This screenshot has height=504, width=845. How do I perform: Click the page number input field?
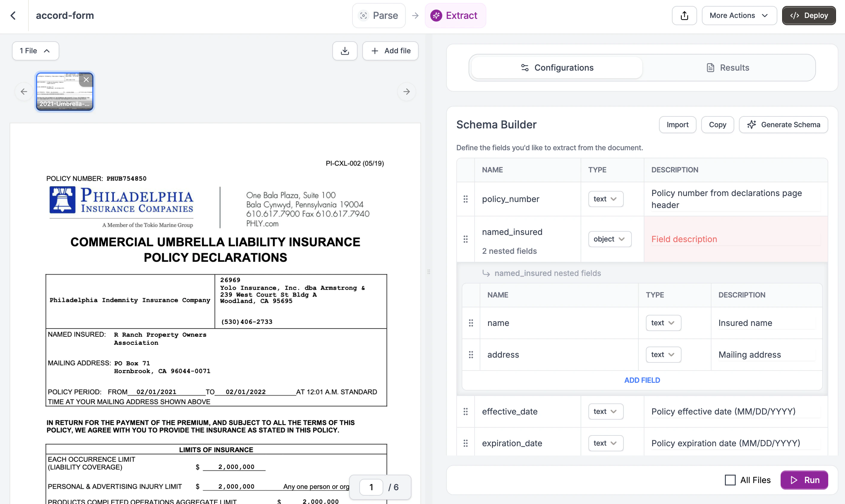[x=371, y=487]
